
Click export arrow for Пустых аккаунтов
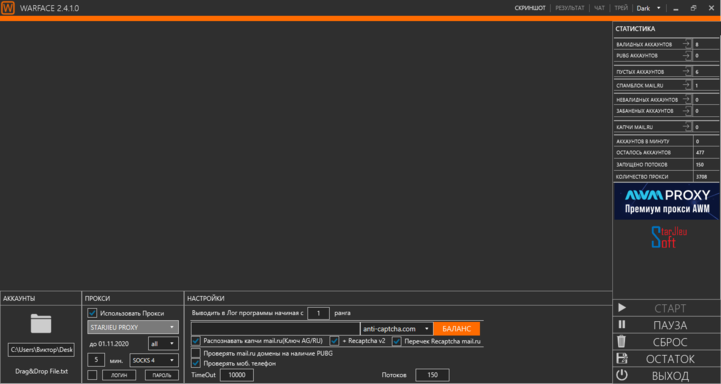(686, 71)
